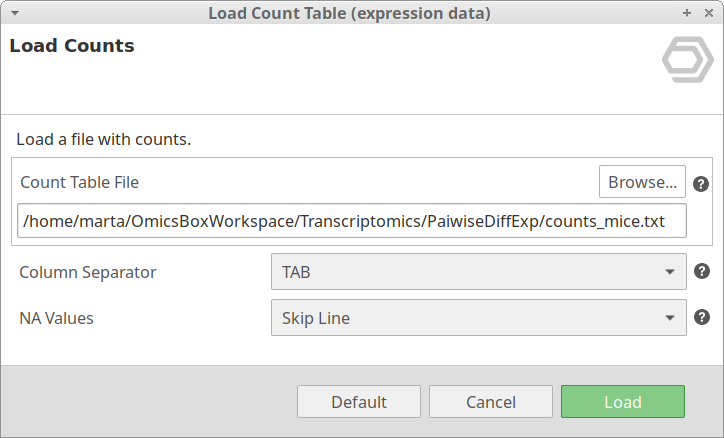724x438 pixels.
Task: Open the NA Values Skip Line dropdown
Action: (x=478, y=318)
